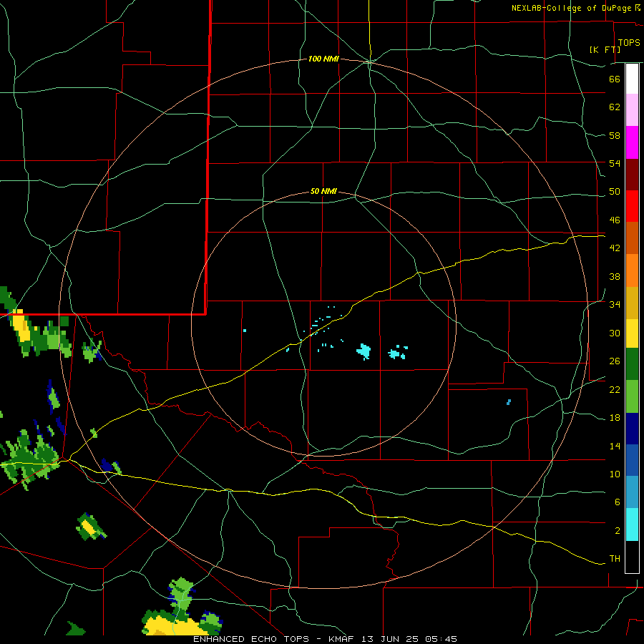Viewport: 644px width, 644px height.
Task: Click the TOPS legend title
Action: coord(629,42)
